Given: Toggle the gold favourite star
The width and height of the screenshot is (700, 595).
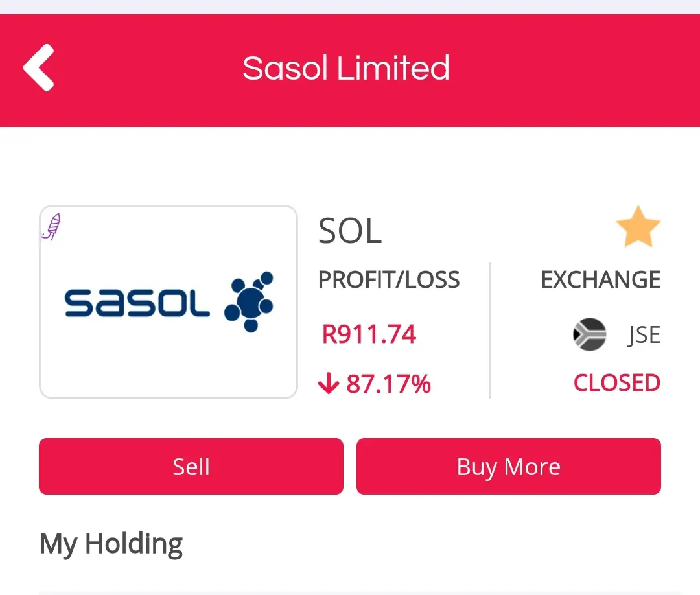Looking at the screenshot, I should (638, 227).
